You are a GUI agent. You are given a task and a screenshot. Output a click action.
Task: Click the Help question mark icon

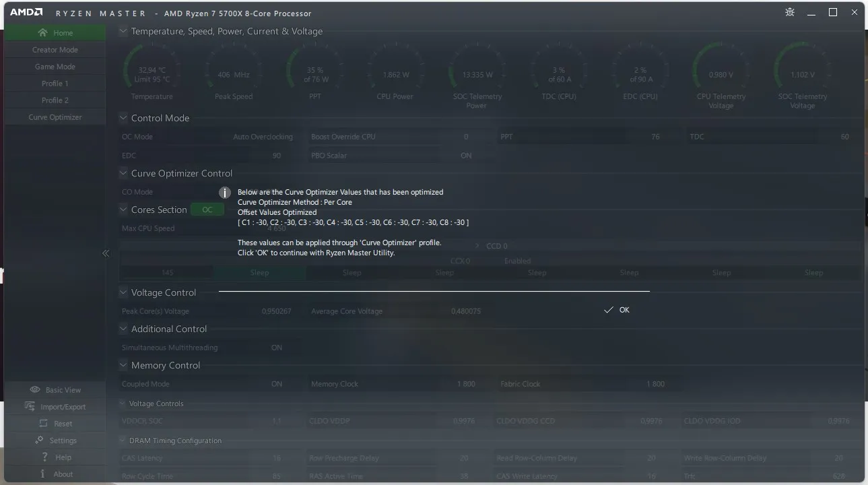pyautogui.click(x=44, y=457)
